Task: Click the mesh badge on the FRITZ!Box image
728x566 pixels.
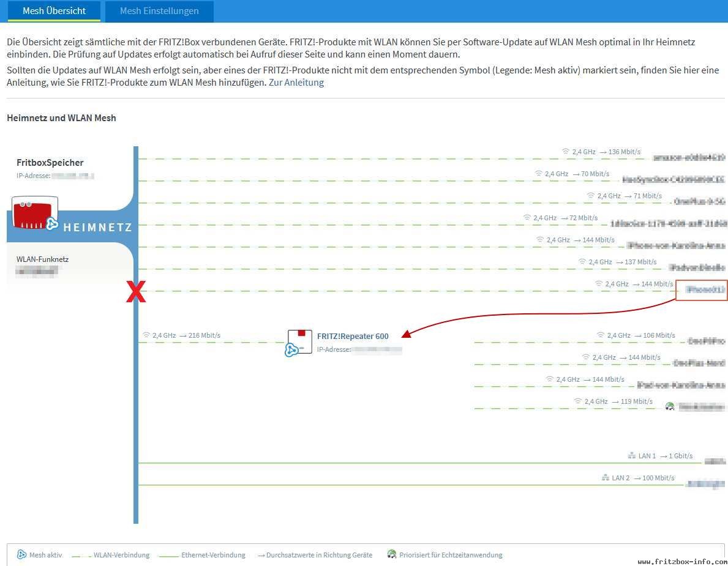Action: [51, 224]
